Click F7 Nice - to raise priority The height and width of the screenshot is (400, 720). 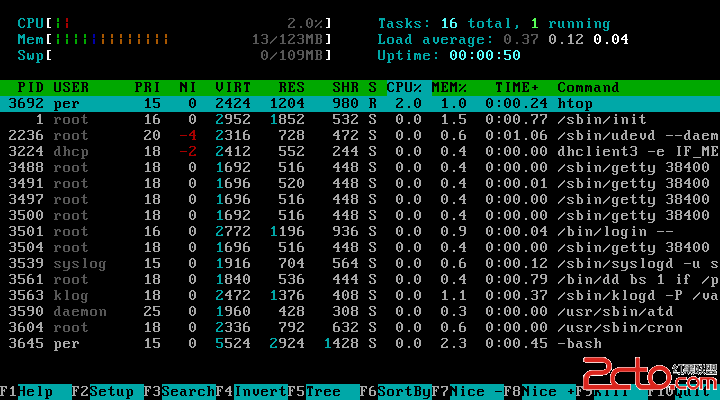(467, 392)
